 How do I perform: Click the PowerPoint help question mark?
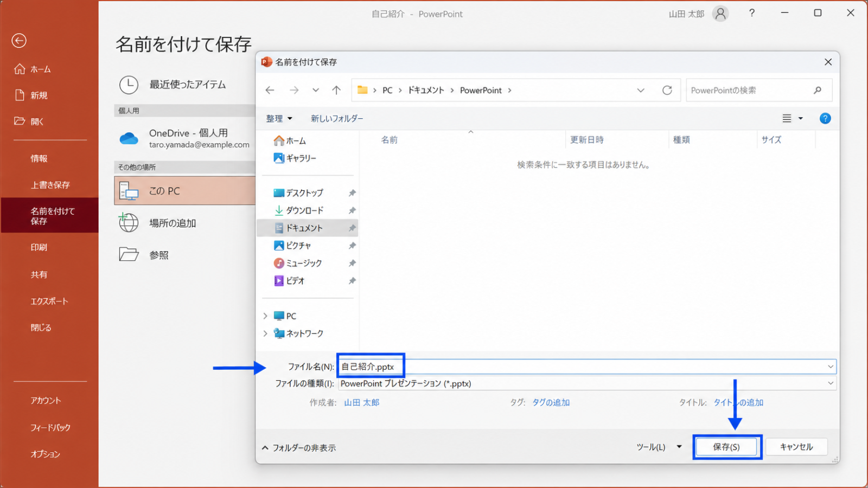tap(752, 13)
